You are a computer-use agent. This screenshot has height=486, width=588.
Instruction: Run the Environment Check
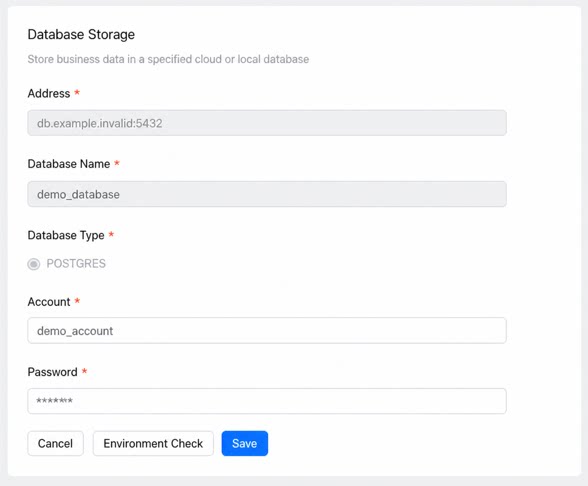pos(153,444)
